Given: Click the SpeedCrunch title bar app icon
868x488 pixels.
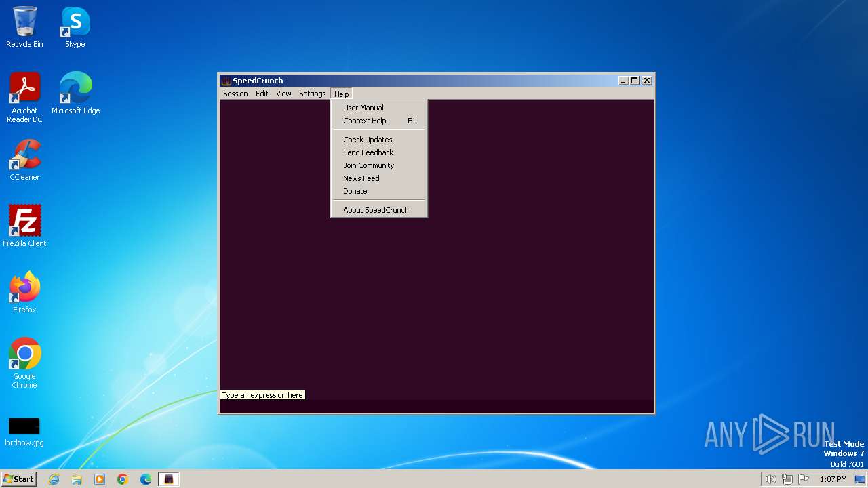Looking at the screenshot, I should (x=226, y=81).
